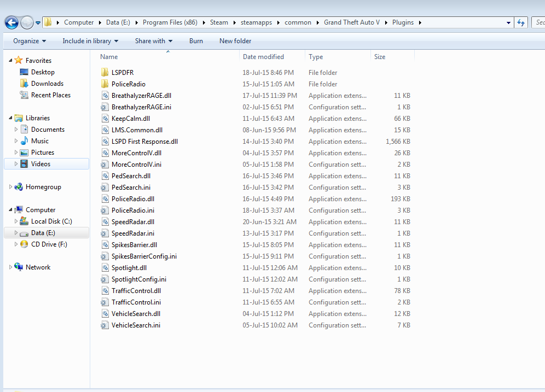Select the Videos library icon
This screenshot has height=392, width=545.
(x=24, y=164)
